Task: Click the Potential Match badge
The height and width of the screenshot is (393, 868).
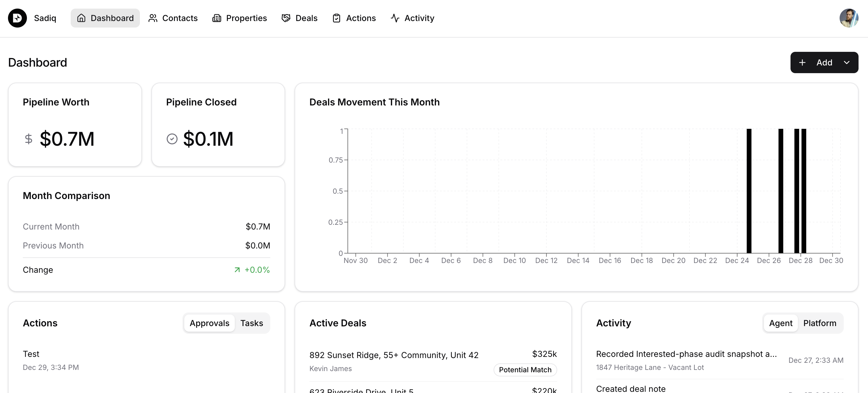Action: (525, 370)
